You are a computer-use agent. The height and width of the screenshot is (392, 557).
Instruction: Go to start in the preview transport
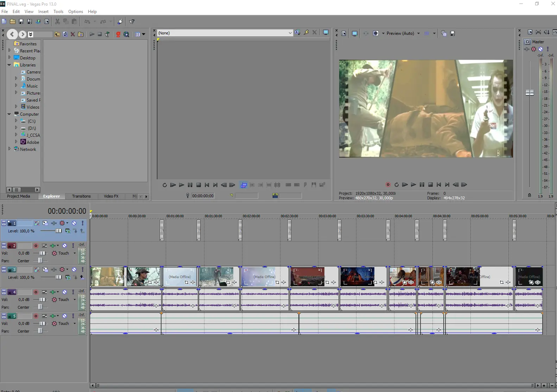(439, 185)
